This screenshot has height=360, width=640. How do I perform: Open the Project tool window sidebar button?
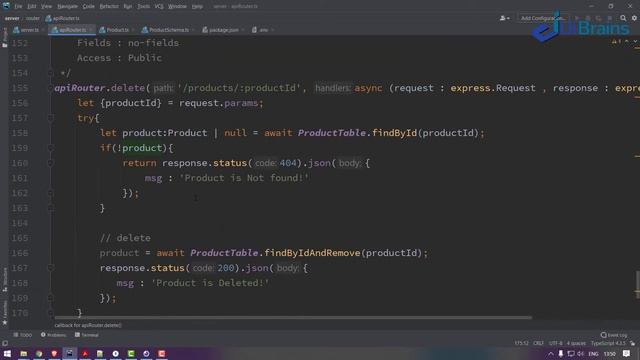click(4, 38)
